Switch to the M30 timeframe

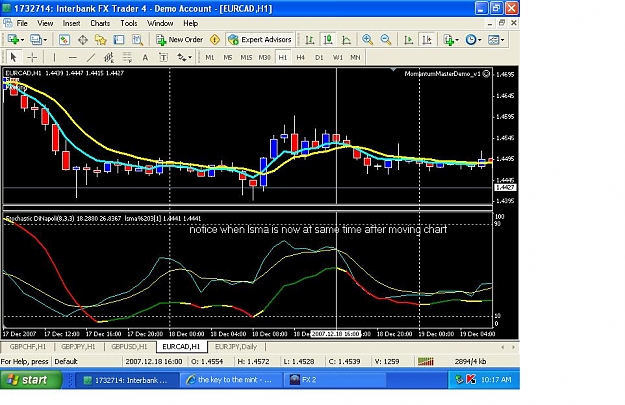pos(264,57)
